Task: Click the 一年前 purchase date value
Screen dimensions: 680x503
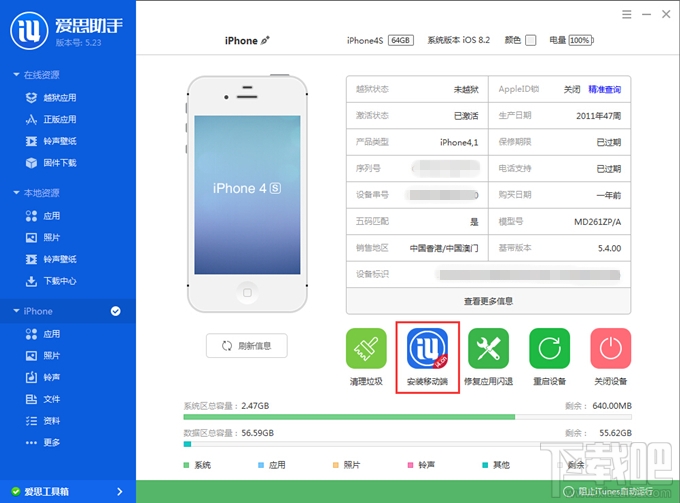Action: click(x=609, y=195)
